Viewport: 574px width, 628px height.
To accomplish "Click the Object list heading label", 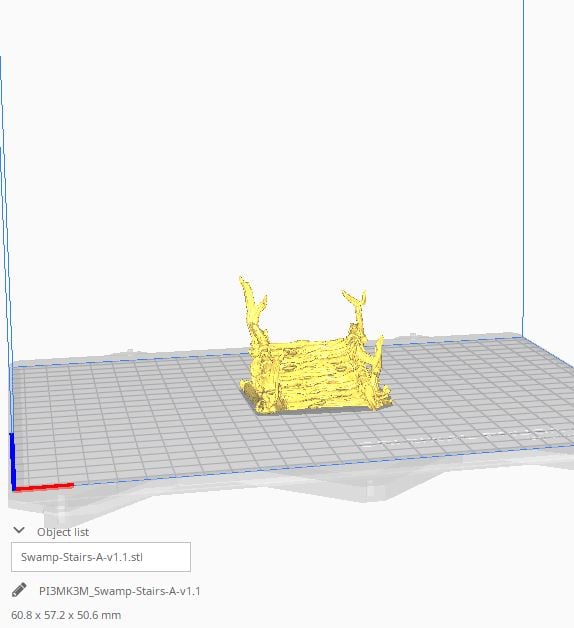I will point(63,532).
